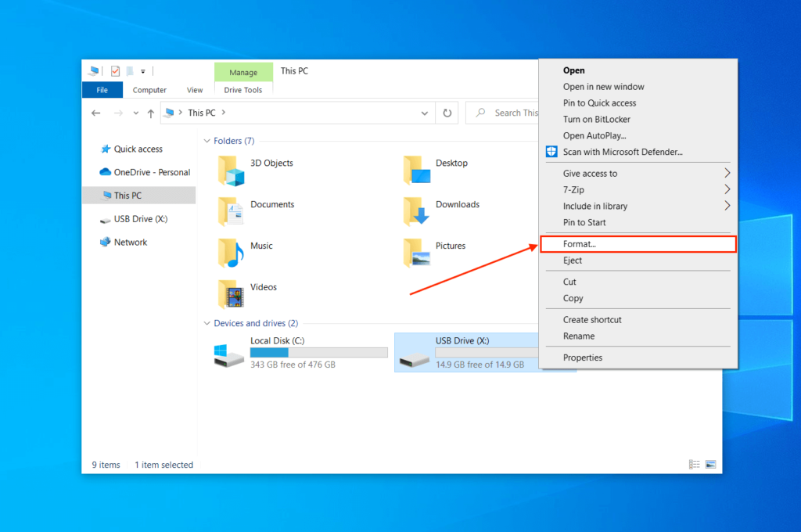801x532 pixels.
Task: Switch to large icons view in status bar
Action: (x=710, y=464)
